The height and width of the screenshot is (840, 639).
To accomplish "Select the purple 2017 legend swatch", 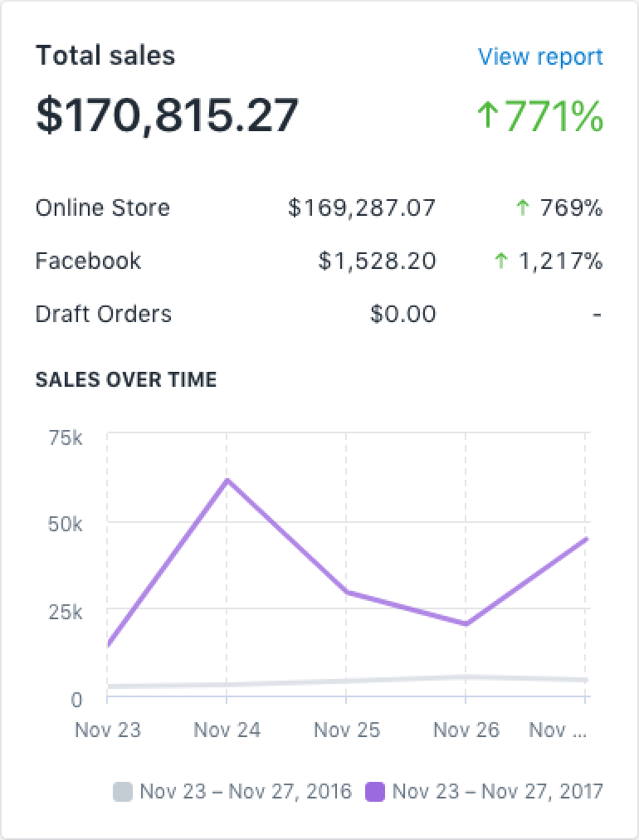I will pos(375,791).
